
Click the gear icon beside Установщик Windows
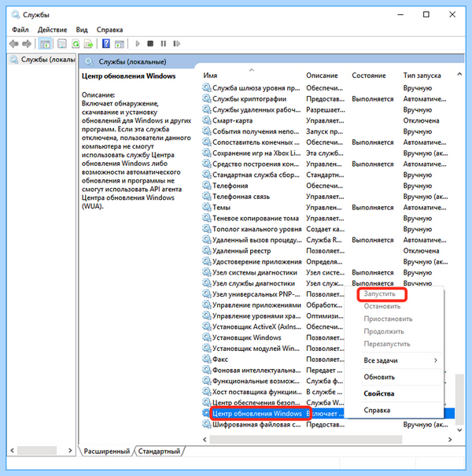coord(207,338)
